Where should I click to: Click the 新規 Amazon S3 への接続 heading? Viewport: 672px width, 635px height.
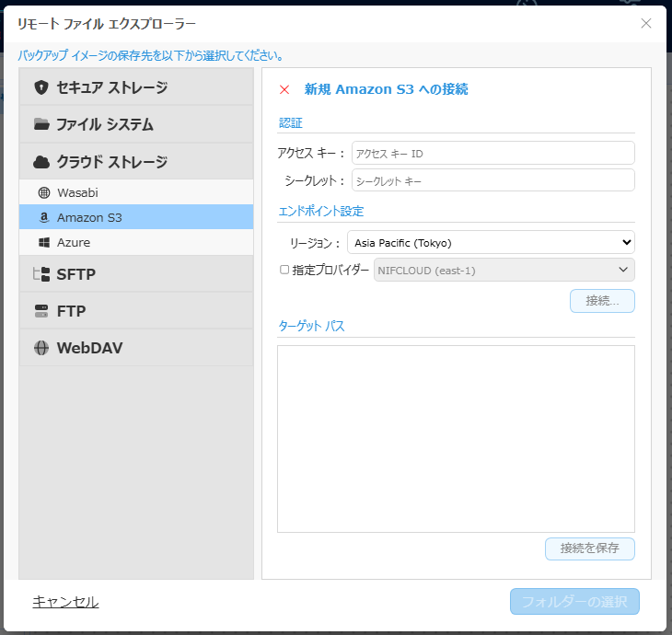coord(386,89)
